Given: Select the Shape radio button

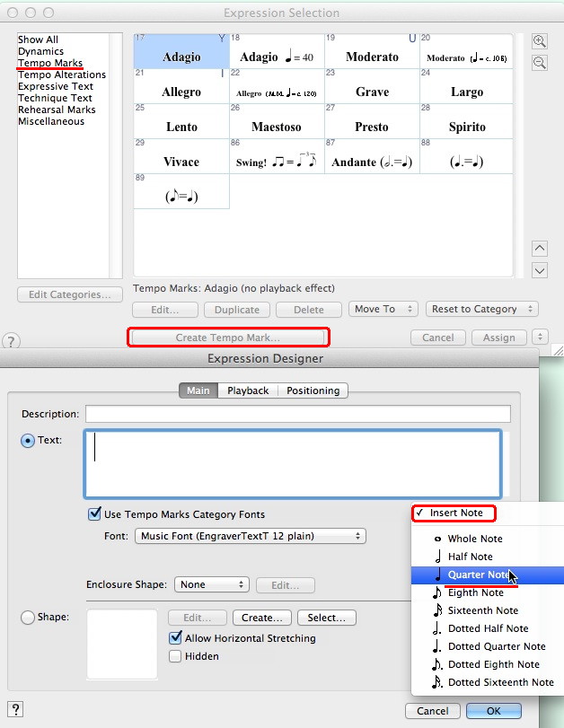Looking at the screenshot, I should (28, 617).
